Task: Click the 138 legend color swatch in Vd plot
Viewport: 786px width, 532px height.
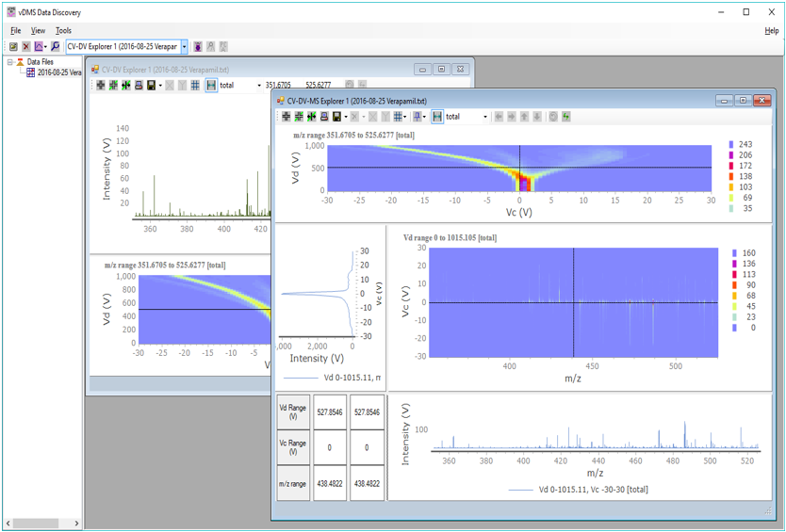Action: [731, 176]
